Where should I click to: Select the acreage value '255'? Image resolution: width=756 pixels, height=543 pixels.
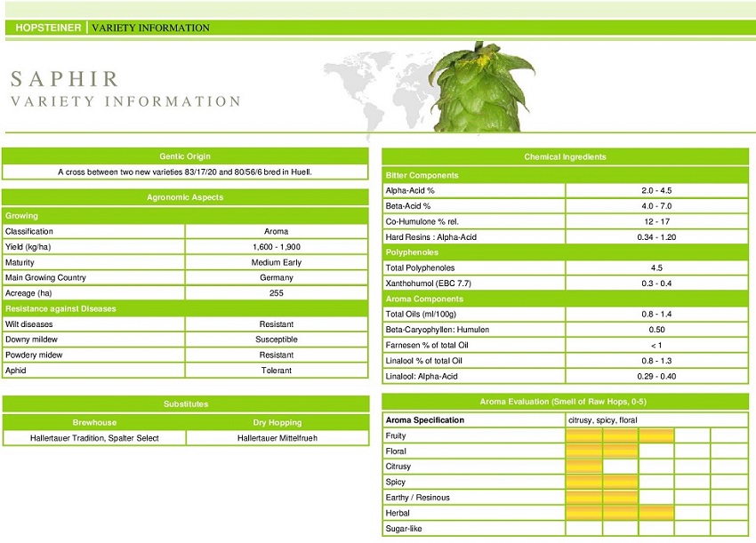(x=277, y=293)
